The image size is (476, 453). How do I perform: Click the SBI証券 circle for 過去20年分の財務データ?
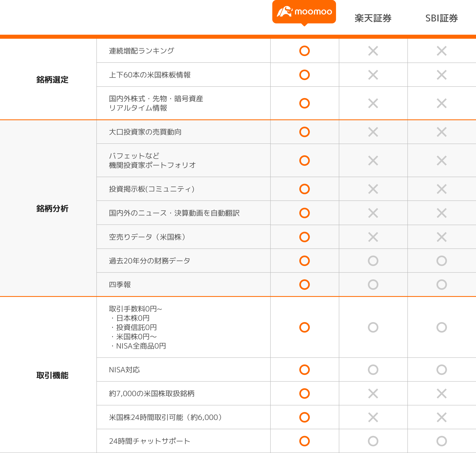(442, 261)
